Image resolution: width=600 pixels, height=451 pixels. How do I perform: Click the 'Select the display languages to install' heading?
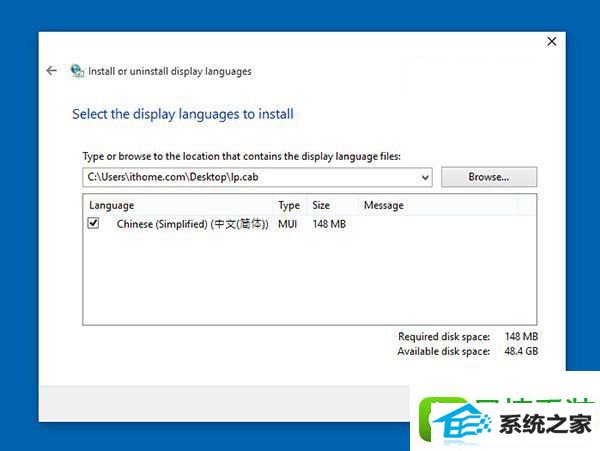pyautogui.click(x=183, y=114)
